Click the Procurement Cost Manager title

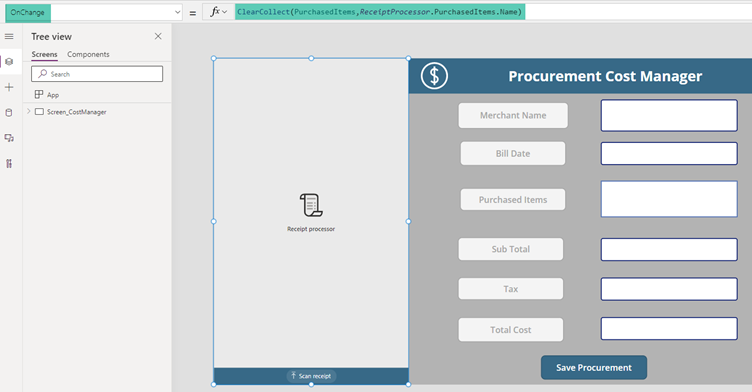click(x=605, y=76)
